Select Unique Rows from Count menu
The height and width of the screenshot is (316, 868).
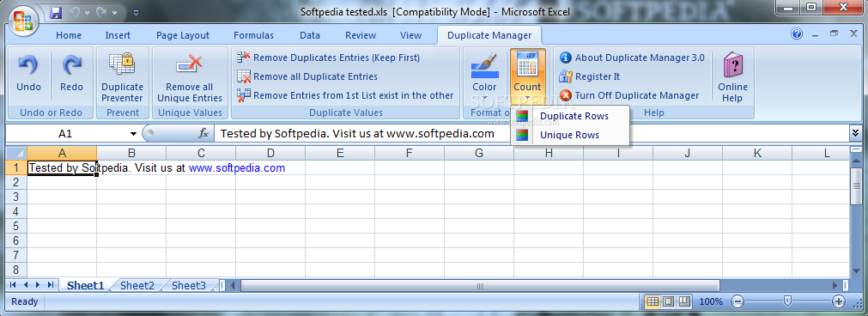[x=569, y=135]
